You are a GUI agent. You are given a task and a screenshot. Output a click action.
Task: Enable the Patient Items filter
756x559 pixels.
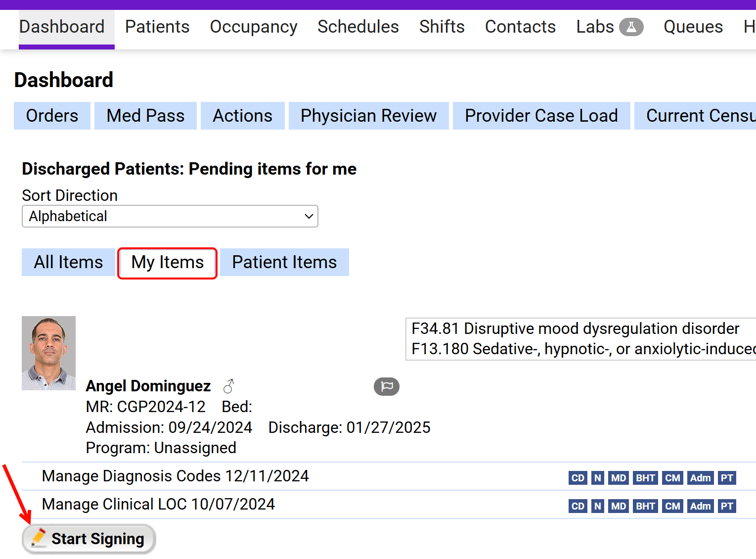click(x=284, y=262)
